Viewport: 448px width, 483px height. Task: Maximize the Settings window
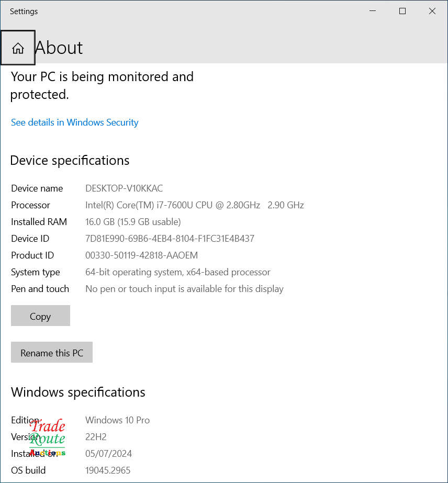point(402,11)
